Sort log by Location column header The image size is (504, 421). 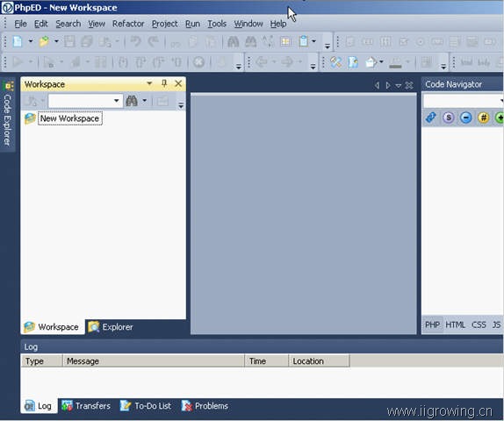pos(319,361)
